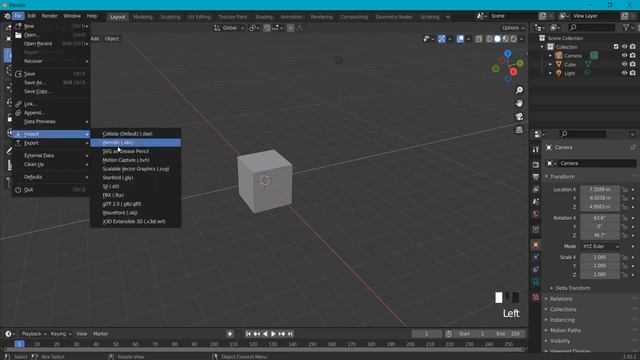Choose Collada (Default) (.dae) import option

click(x=136, y=133)
